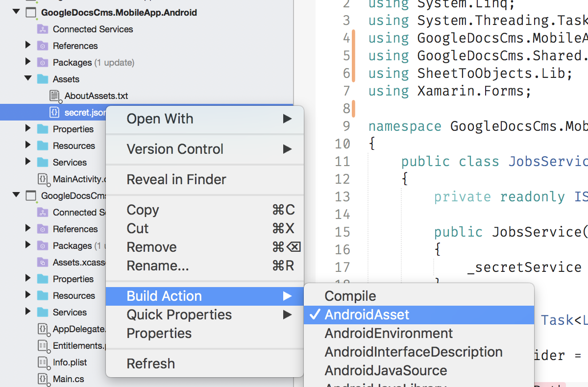Select Cut from the context menu

point(205,229)
